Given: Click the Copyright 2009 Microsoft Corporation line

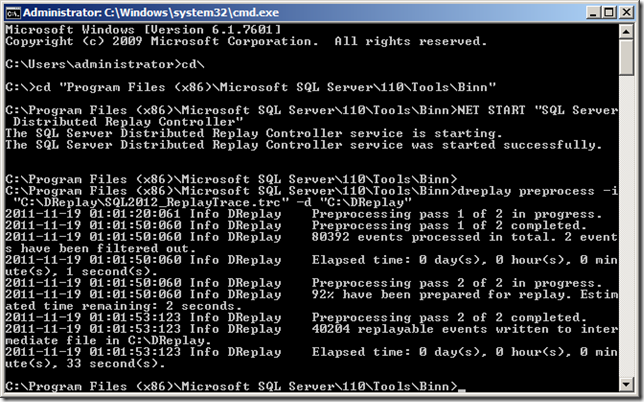Looking at the screenshot, I should tap(246, 41).
